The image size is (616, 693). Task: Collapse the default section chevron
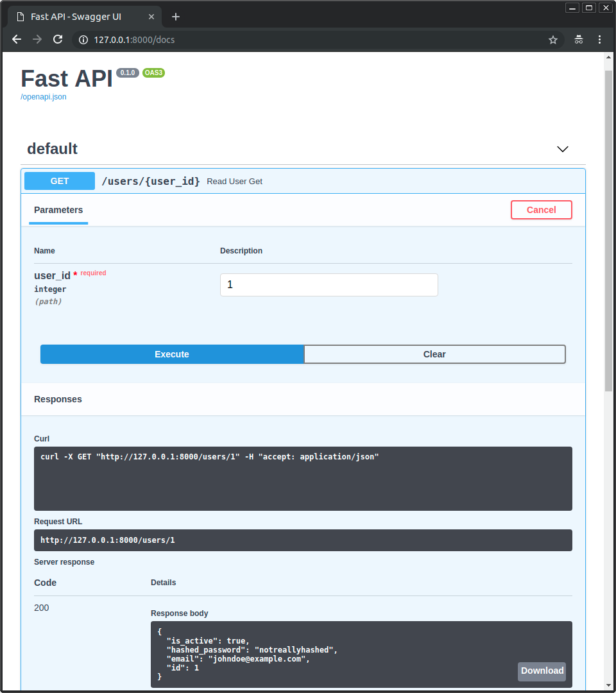[563, 149]
